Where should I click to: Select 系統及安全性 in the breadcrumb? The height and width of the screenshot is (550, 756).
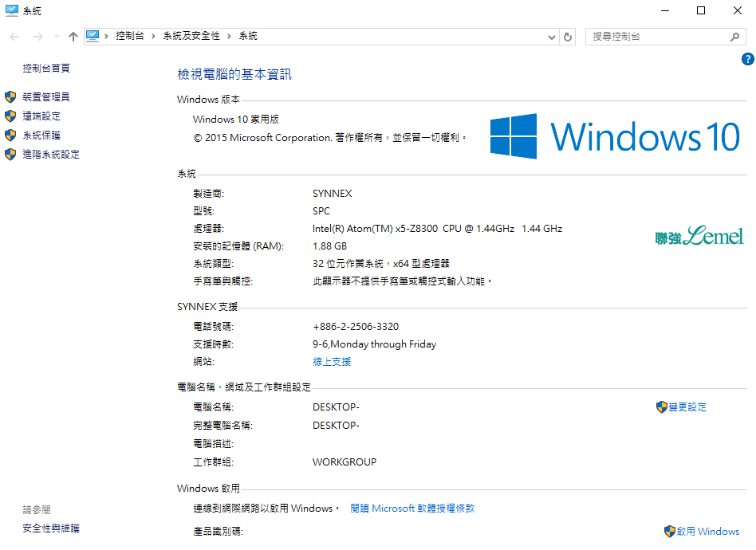coord(191,36)
